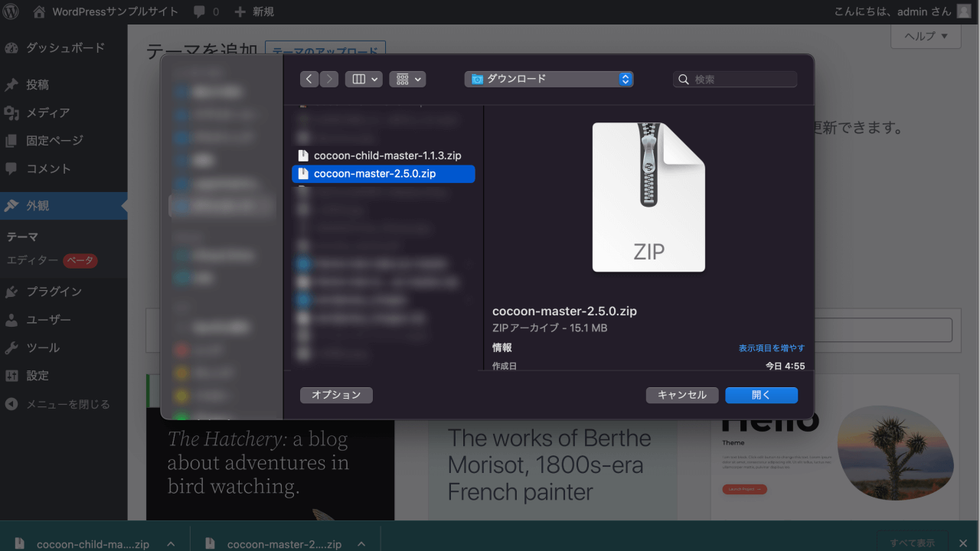980x551 pixels.
Task: Open the WordPressサンプルサイト home link
Action: point(106,11)
